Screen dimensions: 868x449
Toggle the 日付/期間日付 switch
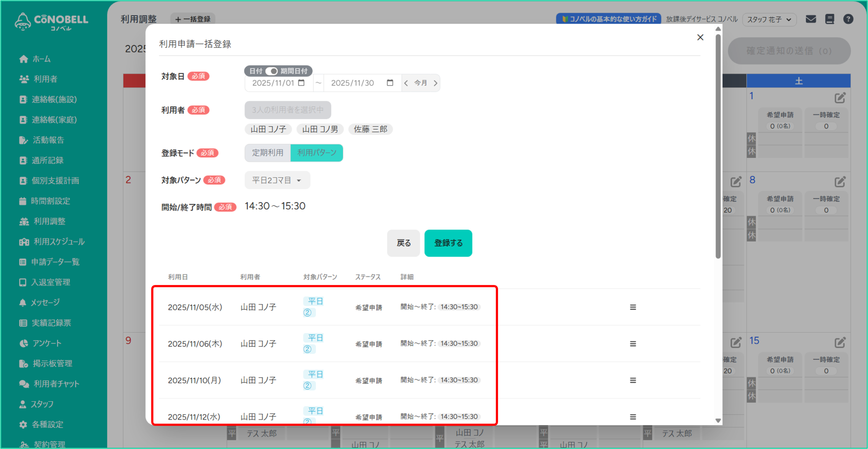click(x=271, y=71)
